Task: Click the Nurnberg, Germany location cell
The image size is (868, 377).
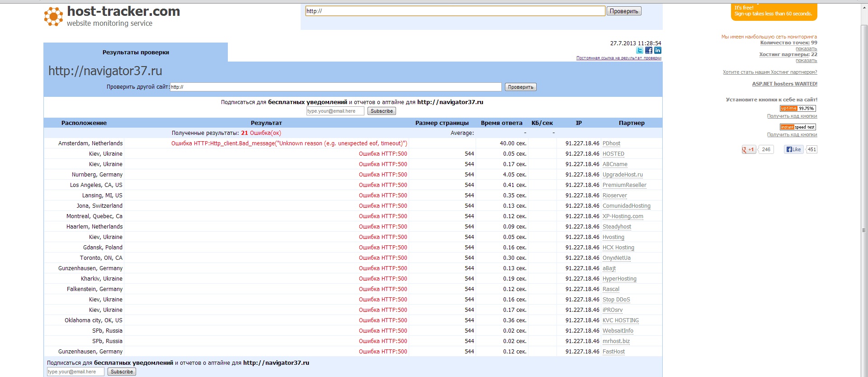Action: (x=97, y=175)
